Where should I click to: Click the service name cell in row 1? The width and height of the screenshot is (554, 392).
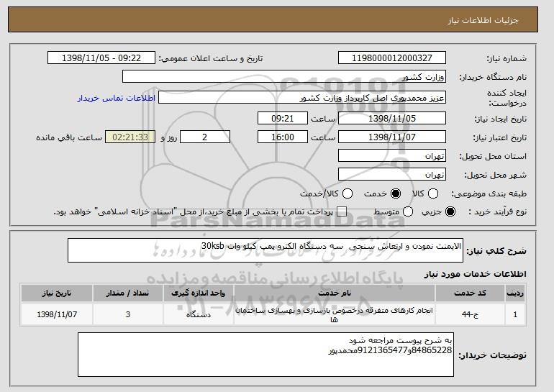[x=335, y=314]
